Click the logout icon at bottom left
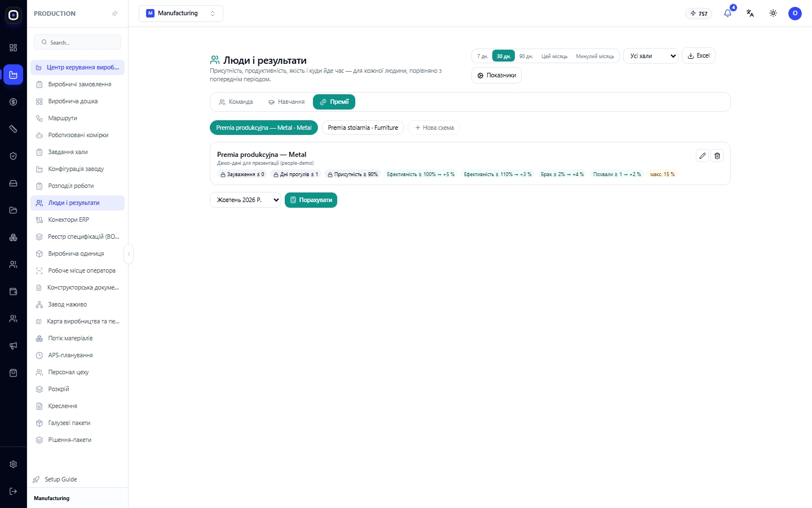 pos(14,491)
